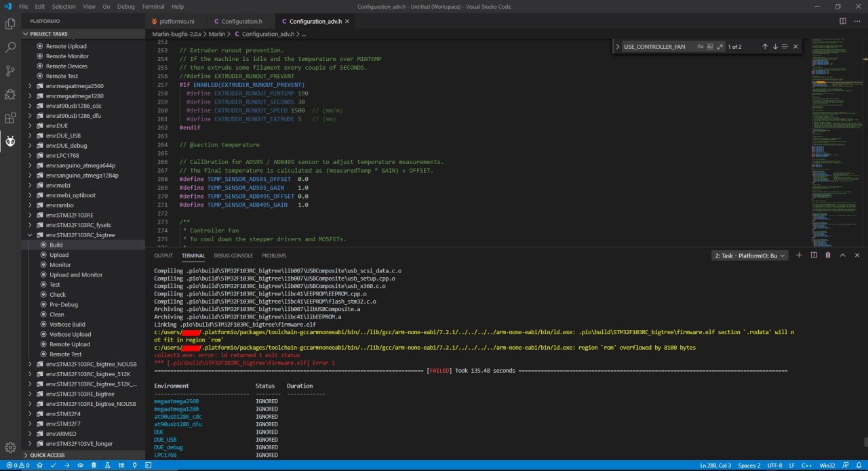Create a new terminal with plus icon
Viewport: 868px width, 471px height.
point(799,255)
